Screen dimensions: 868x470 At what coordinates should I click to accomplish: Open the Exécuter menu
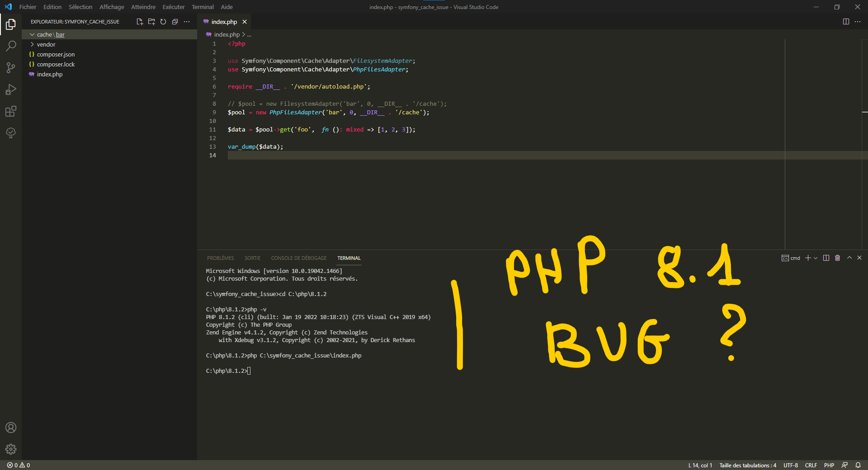174,7
